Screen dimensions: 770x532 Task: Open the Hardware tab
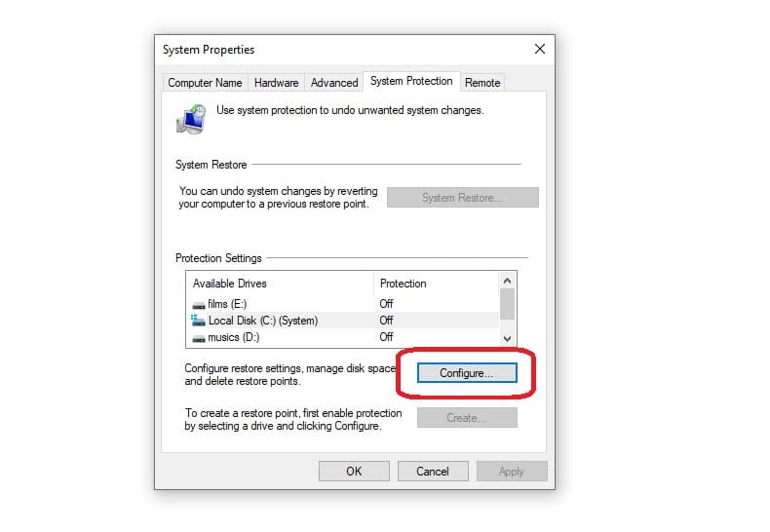tap(276, 83)
